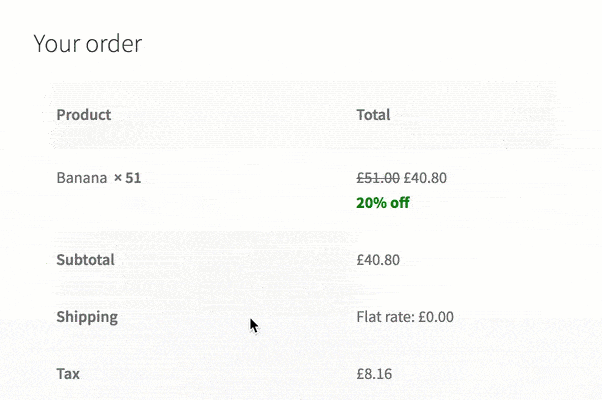Click the word "order" in heading

pyautogui.click(x=114, y=43)
